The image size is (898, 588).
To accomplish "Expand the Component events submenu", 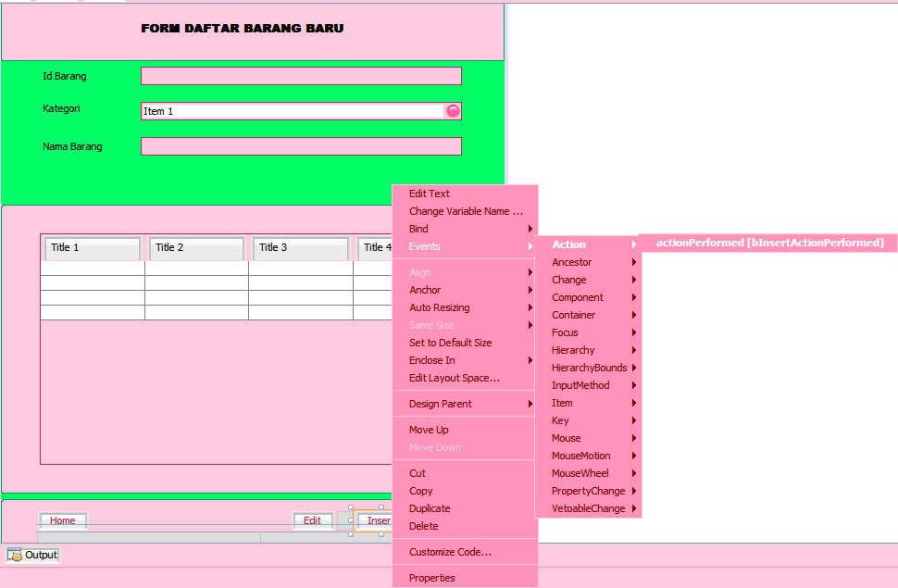I will click(x=588, y=297).
